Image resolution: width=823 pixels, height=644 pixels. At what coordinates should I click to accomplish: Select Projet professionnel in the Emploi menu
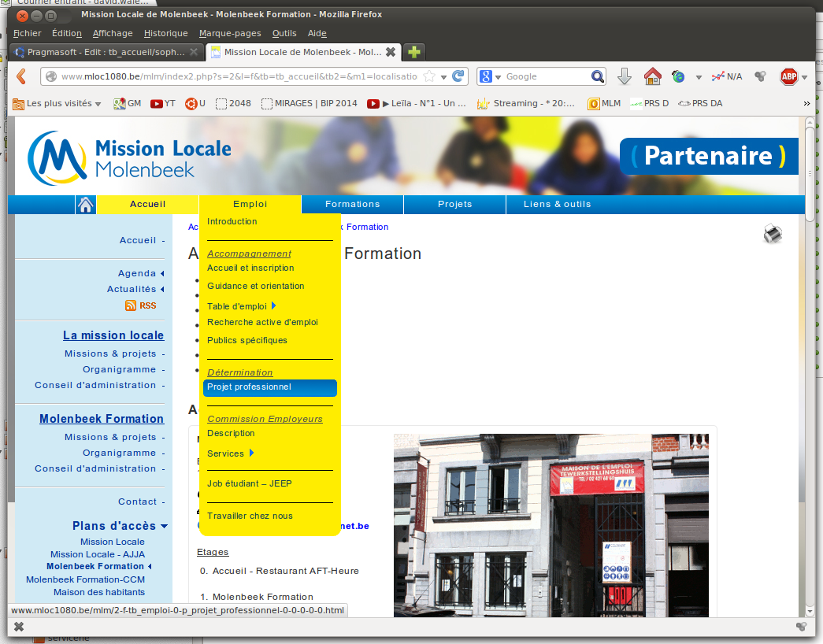(270, 387)
